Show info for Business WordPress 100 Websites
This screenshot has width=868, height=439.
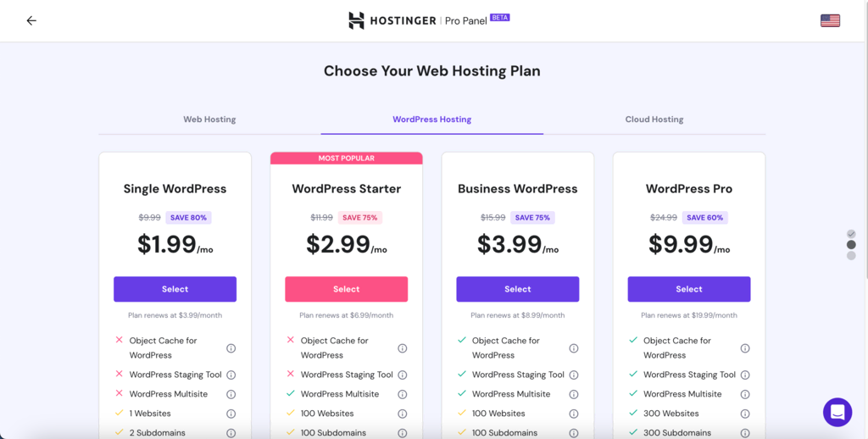(x=574, y=414)
